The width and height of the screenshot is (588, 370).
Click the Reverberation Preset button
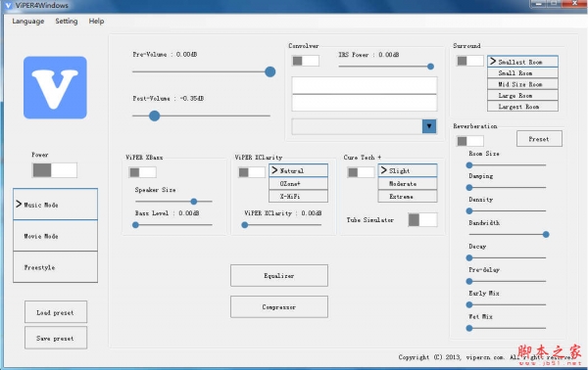point(539,139)
